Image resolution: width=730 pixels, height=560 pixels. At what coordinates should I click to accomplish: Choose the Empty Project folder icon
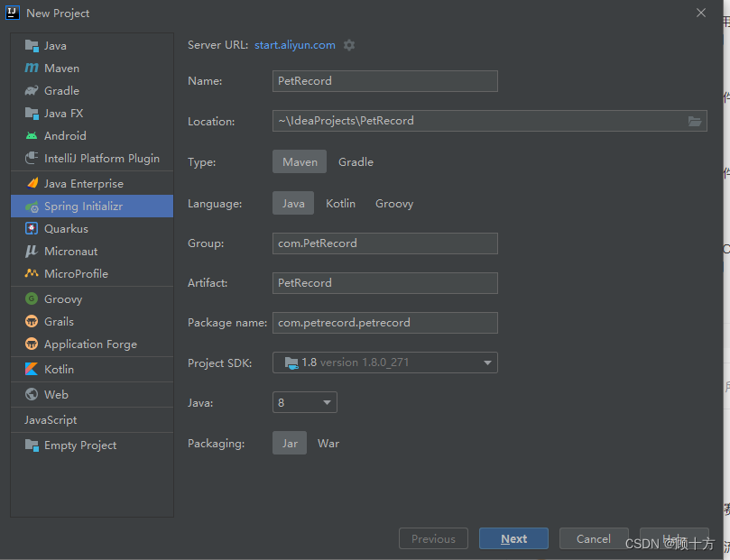[x=32, y=445]
